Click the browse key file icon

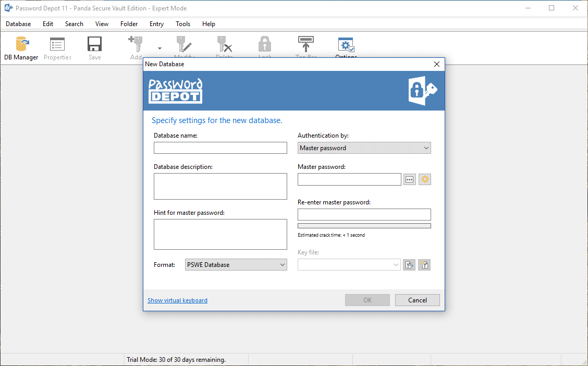point(409,265)
